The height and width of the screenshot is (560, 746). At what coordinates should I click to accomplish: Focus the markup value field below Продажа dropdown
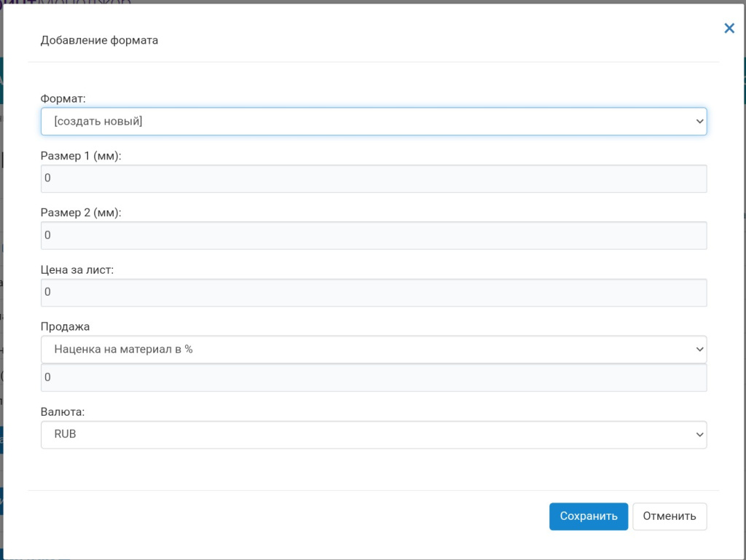(x=373, y=377)
